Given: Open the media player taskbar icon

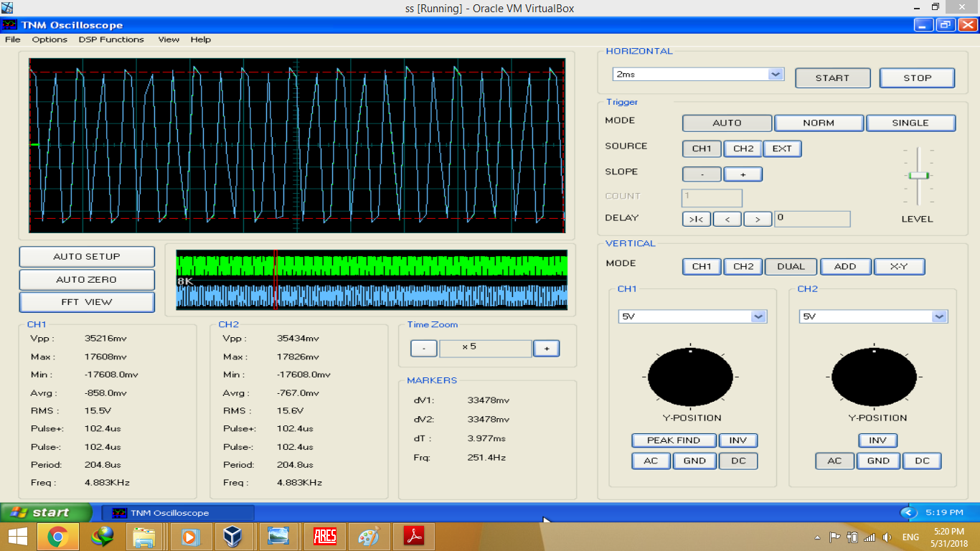Looking at the screenshot, I should [190, 537].
